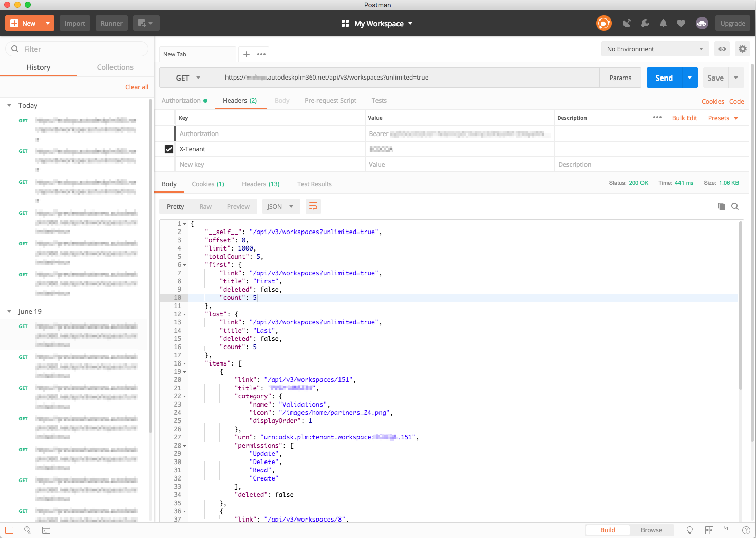The width and height of the screenshot is (756, 538).
Task: Click the history sidebar scrollbar
Action: click(x=150, y=267)
